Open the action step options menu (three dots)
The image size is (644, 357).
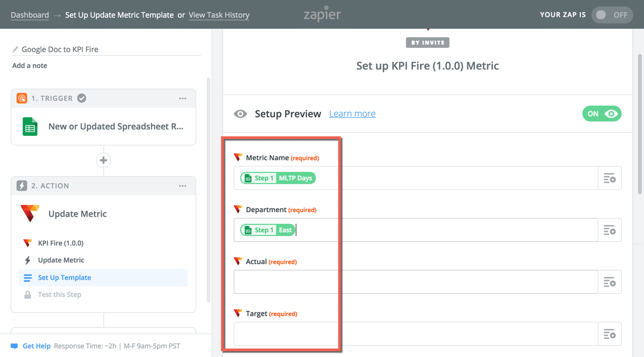[x=183, y=186]
